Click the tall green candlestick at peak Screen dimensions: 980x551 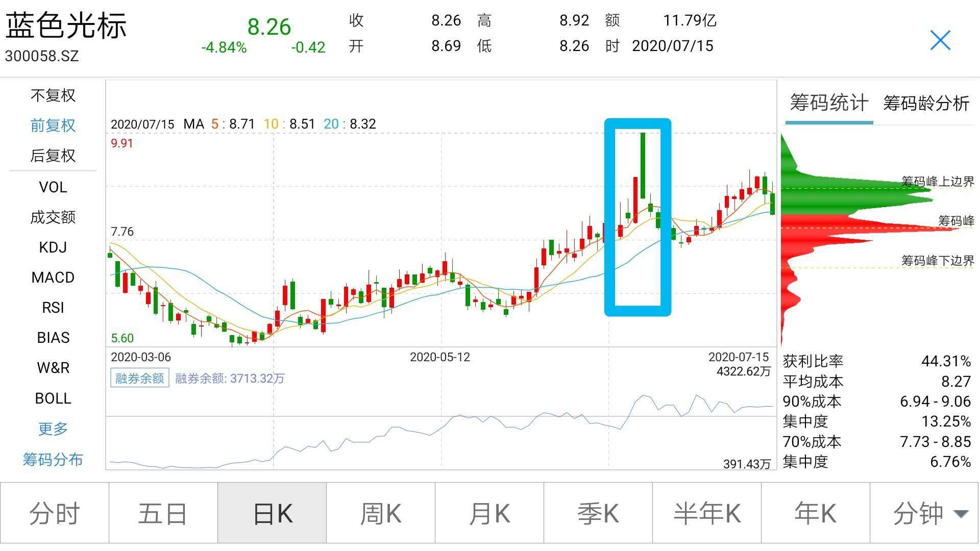tap(643, 165)
